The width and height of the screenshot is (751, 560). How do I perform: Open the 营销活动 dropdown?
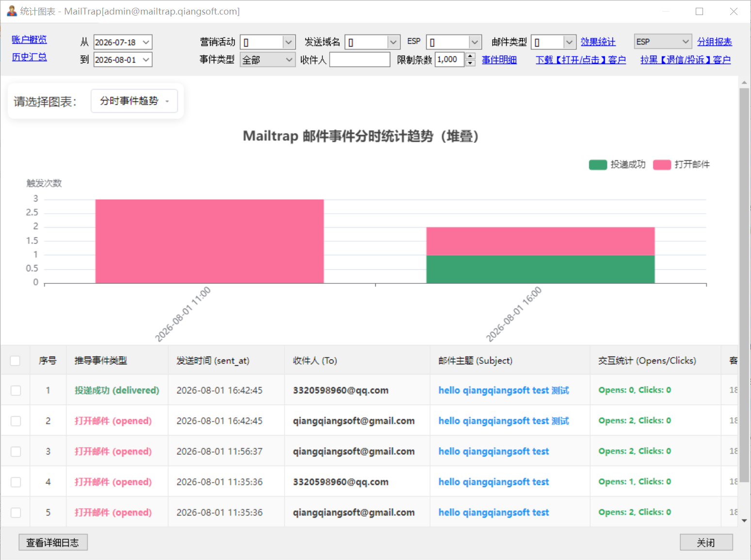pos(268,42)
